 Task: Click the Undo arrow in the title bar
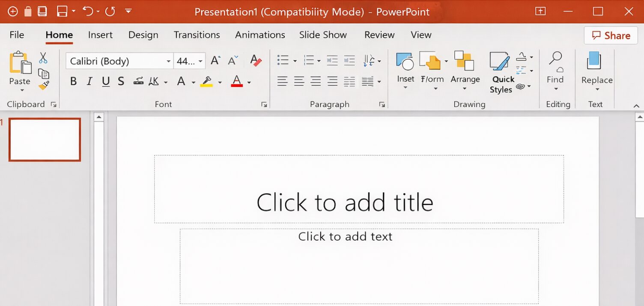click(x=88, y=12)
